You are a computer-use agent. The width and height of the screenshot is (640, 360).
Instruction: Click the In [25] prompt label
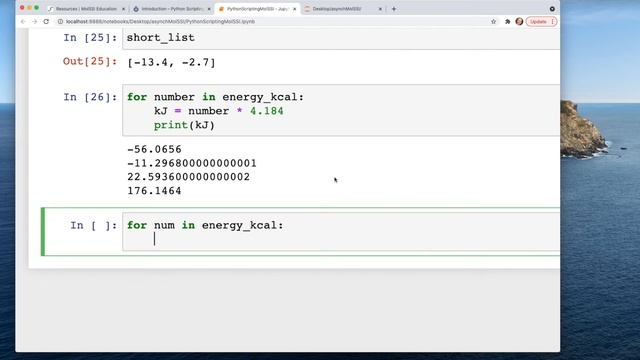point(90,38)
